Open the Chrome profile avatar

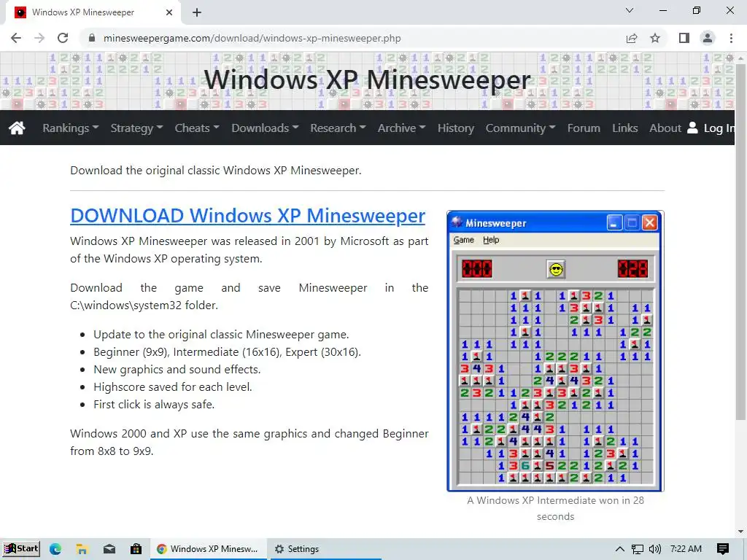pos(708,38)
